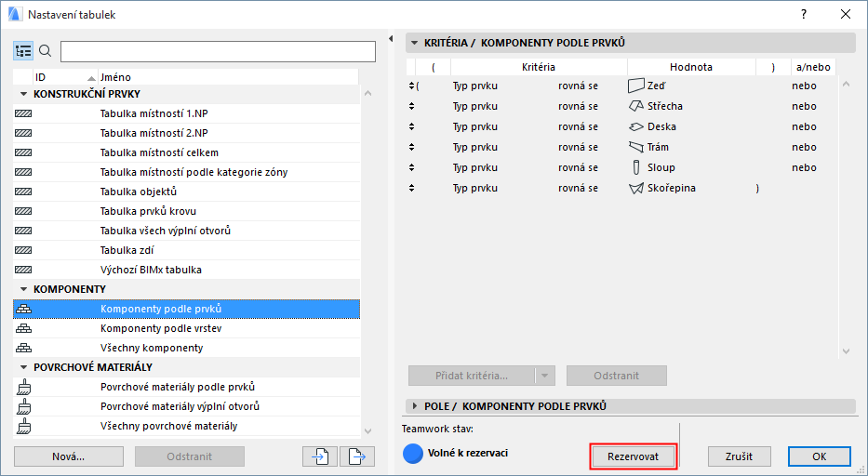Click the Zrušit button

click(x=739, y=456)
